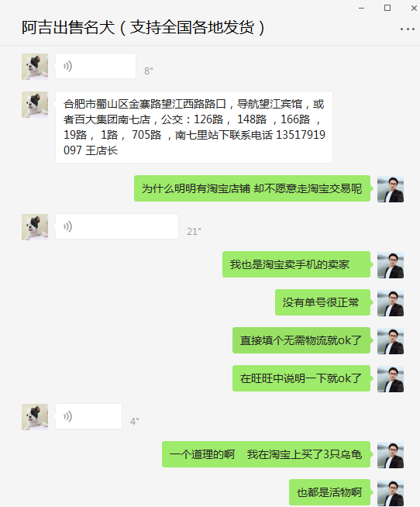The width and height of the screenshot is (420, 507).
Task: Click the dog avatar beside the 21" voice message
Action: tap(35, 227)
